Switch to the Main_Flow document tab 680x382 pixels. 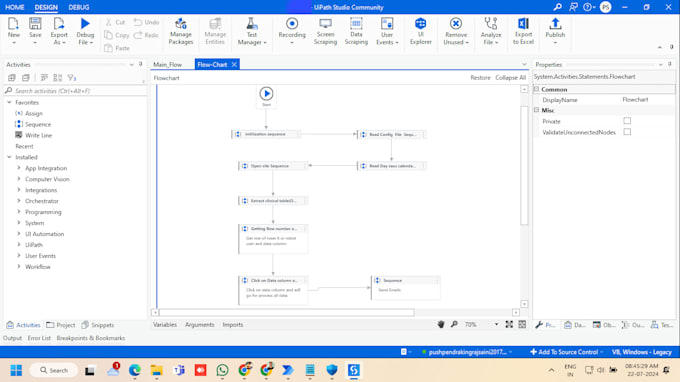[167, 65]
